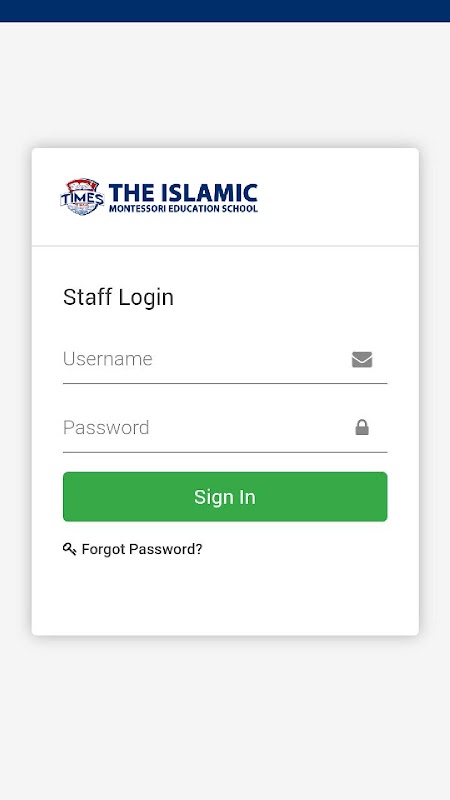The height and width of the screenshot is (800, 450).
Task: Click the Password placeholder text
Action: pos(106,428)
